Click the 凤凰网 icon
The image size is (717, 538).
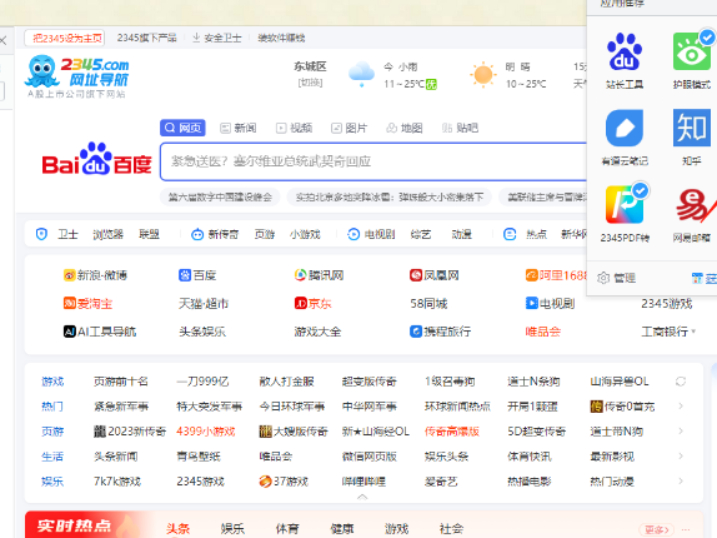[416, 275]
